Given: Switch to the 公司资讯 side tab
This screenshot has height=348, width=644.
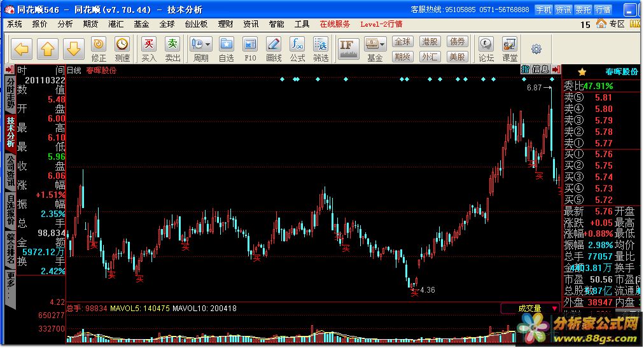Looking at the screenshot, I should (11, 172).
